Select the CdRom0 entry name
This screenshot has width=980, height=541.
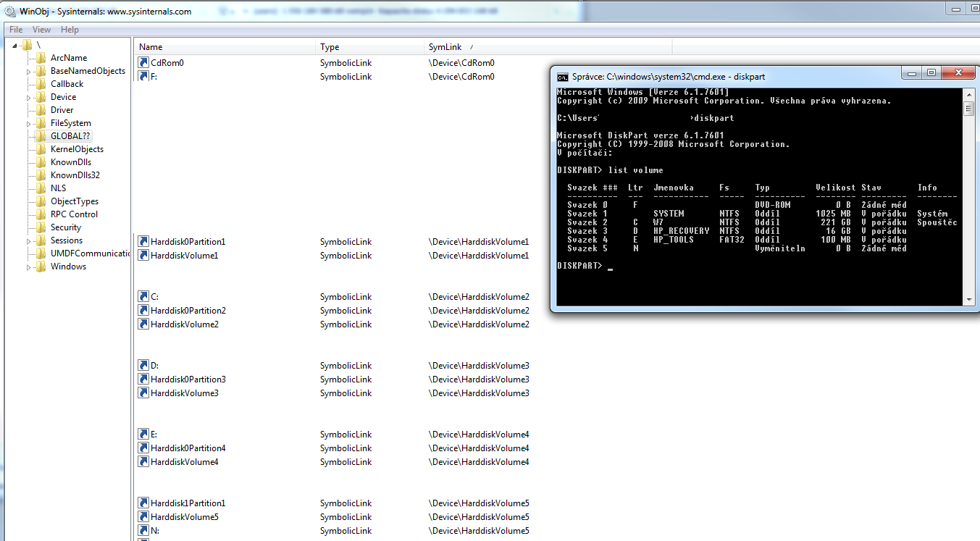click(x=167, y=63)
